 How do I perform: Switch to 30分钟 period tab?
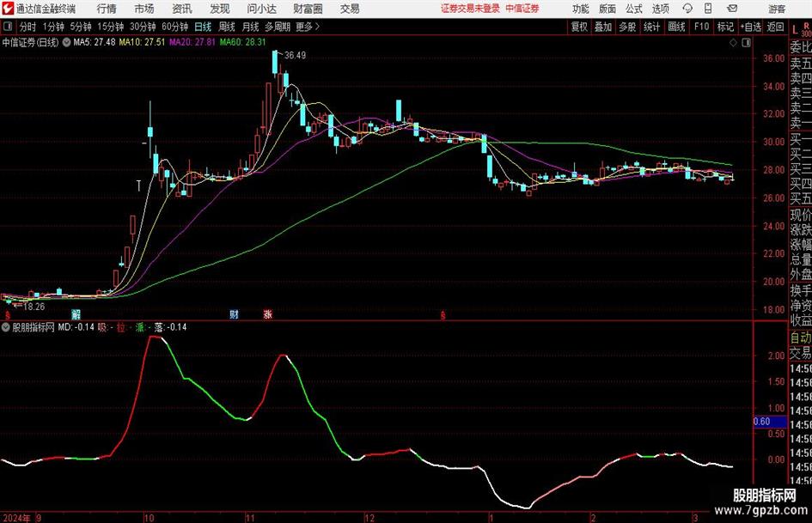(x=143, y=27)
